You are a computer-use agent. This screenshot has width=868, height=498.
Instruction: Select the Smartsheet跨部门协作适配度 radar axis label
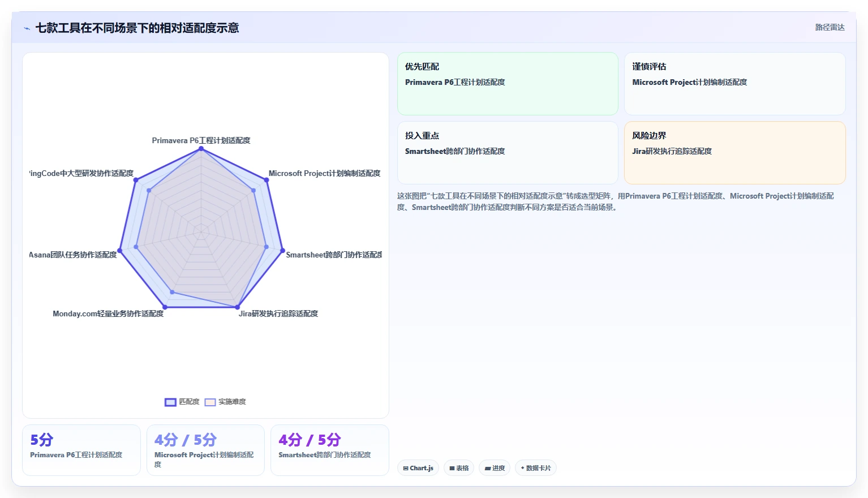point(334,255)
